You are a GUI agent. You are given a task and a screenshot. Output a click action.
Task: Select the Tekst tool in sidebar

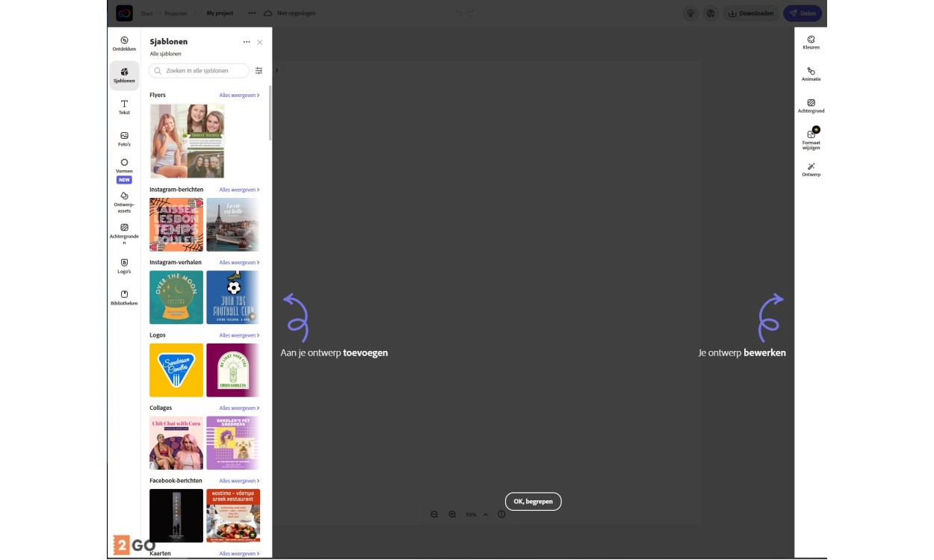tap(124, 107)
